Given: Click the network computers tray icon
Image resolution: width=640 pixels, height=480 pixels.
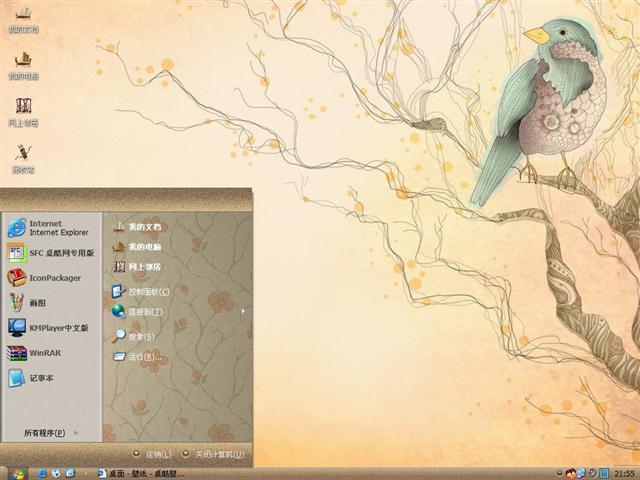Looking at the screenshot, I should 581,473.
